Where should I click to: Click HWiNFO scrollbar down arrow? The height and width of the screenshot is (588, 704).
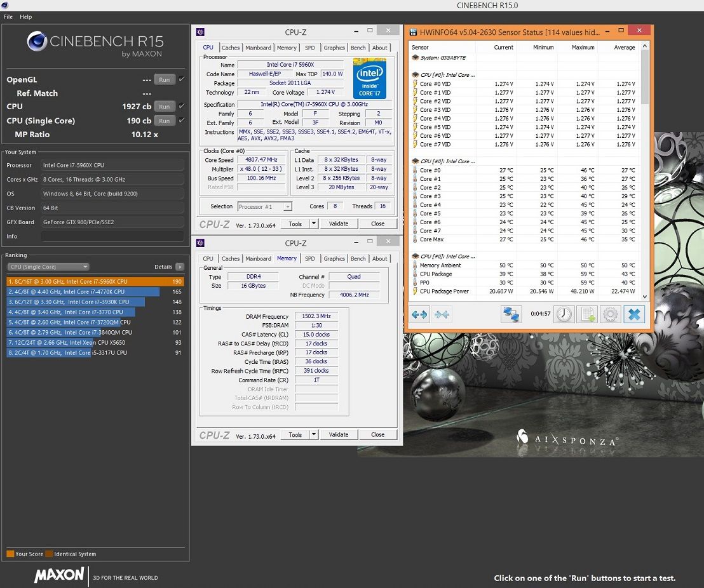click(645, 297)
